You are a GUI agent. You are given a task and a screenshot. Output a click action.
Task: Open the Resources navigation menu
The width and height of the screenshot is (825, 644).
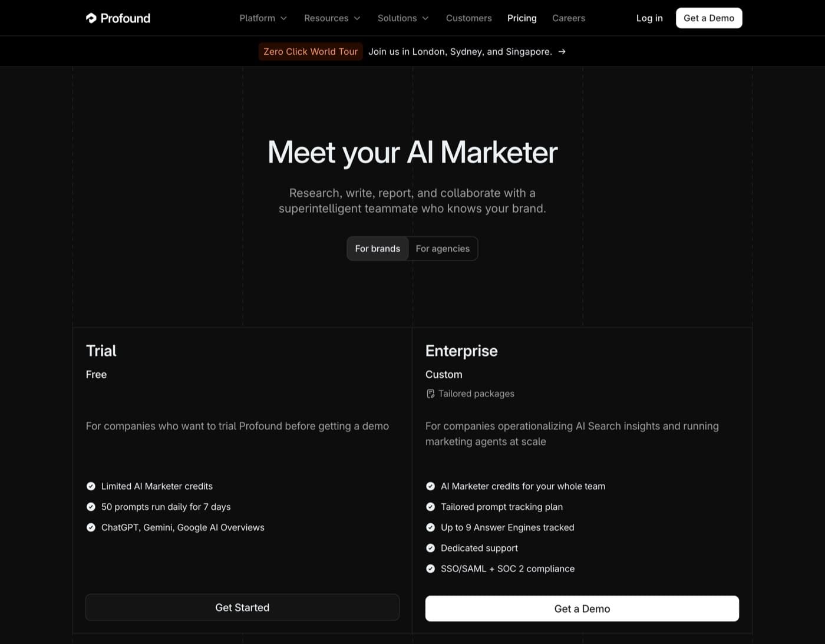[x=332, y=18]
